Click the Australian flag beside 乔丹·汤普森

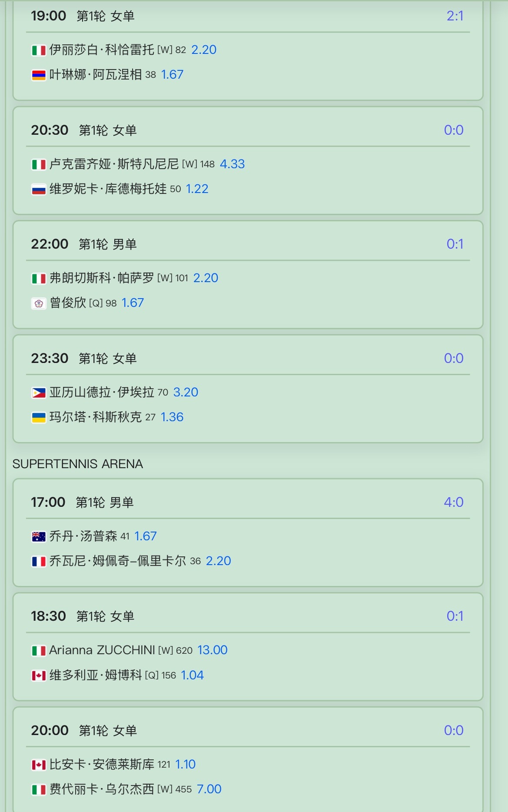point(39,537)
